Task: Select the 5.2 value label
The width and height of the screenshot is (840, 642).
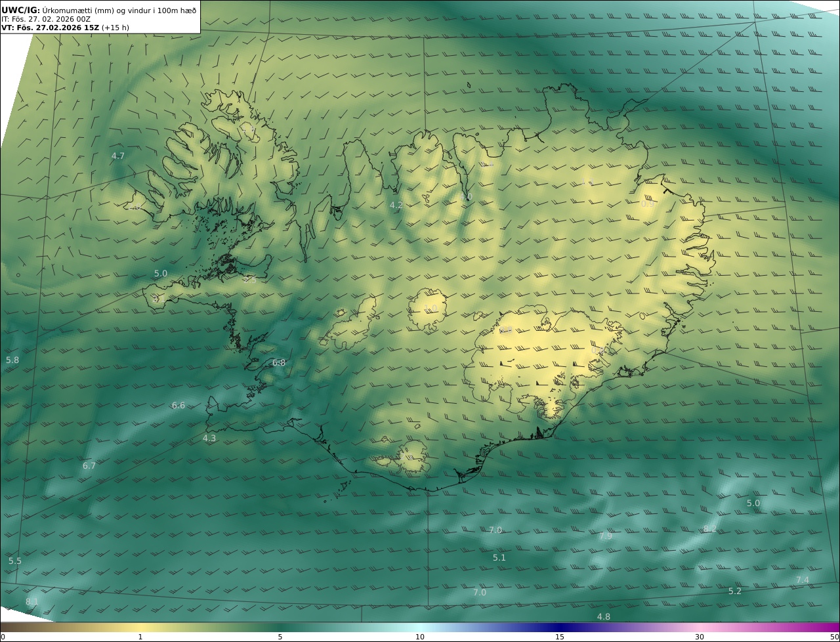Action: pyautogui.click(x=735, y=591)
